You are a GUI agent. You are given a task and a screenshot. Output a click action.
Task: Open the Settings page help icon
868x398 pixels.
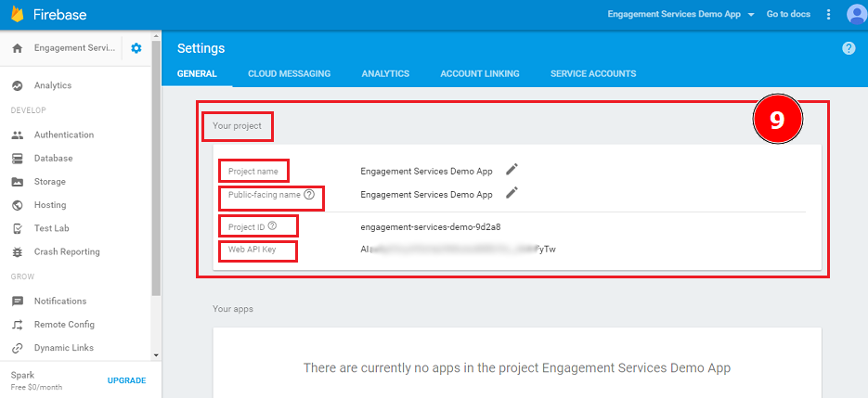pos(849,48)
